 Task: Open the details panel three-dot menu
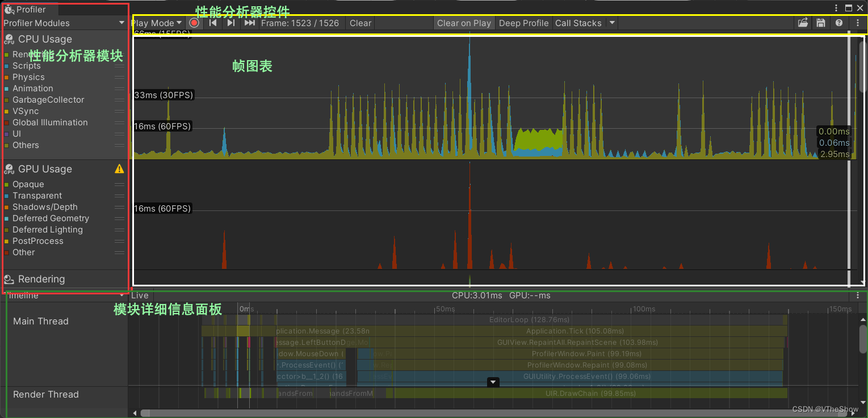pyautogui.click(x=858, y=295)
